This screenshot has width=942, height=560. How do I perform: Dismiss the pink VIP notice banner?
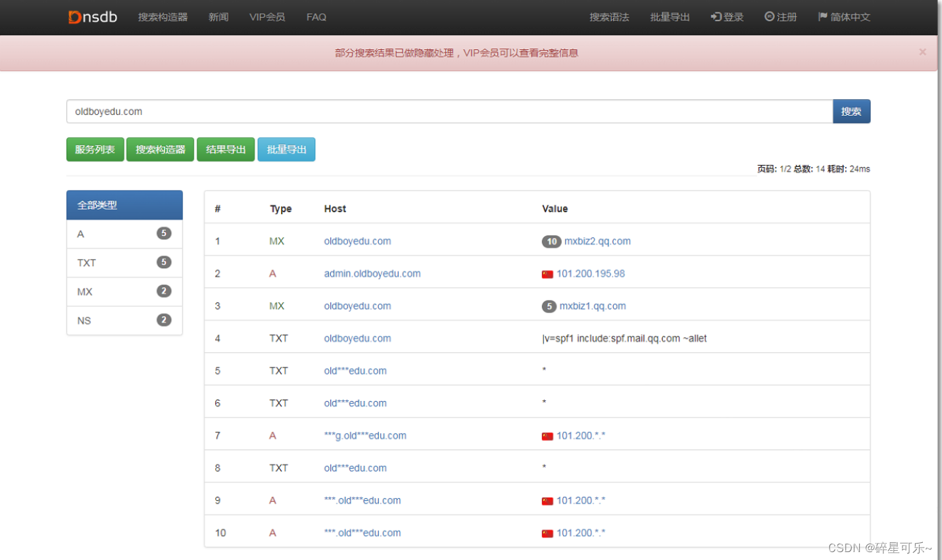pos(922,52)
